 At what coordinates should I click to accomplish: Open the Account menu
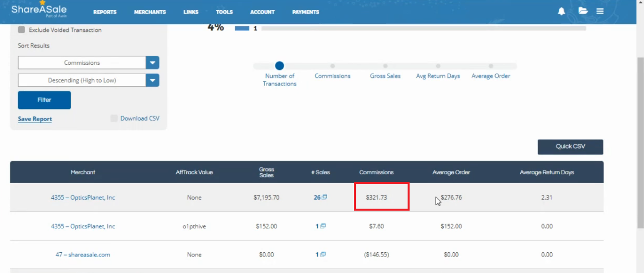point(262,12)
